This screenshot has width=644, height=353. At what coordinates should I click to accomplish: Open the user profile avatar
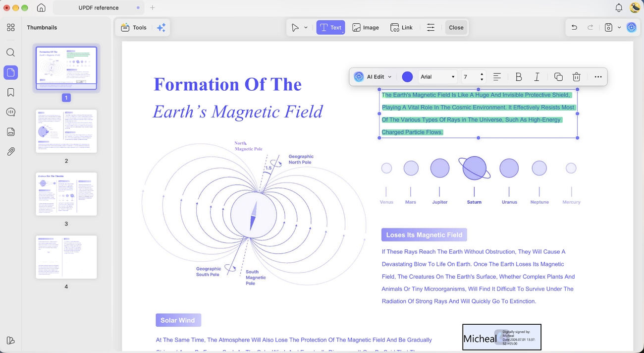[635, 7]
